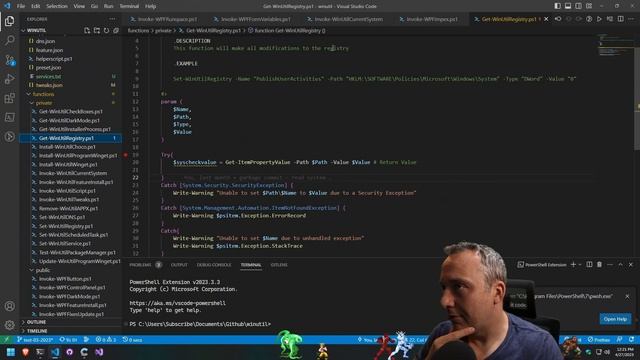Open the remote window indicator in the status bar

coord(6,340)
